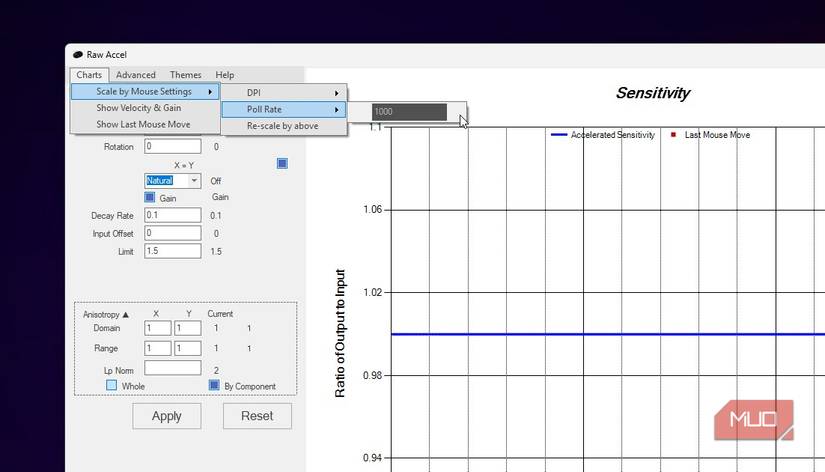825x472 pixels.
Task: Open the DPI submenu
Action: click(284, 93)
